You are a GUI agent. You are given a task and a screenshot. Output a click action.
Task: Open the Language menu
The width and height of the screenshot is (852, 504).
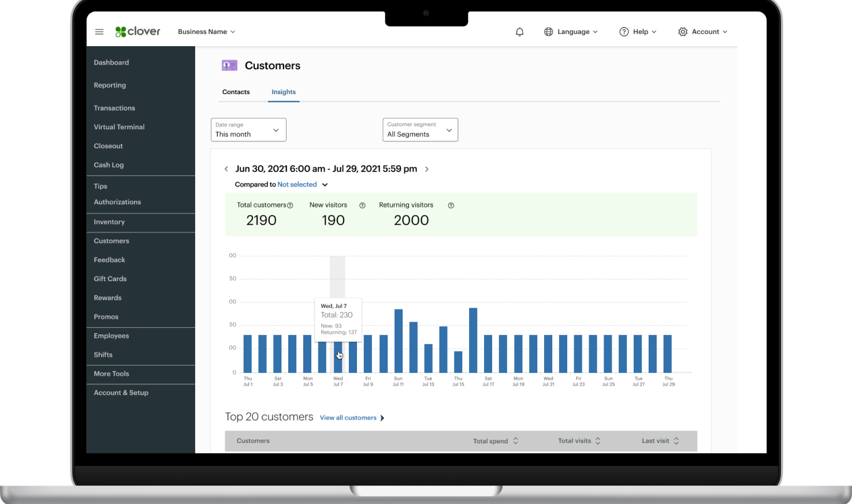[x=571, y=32]
